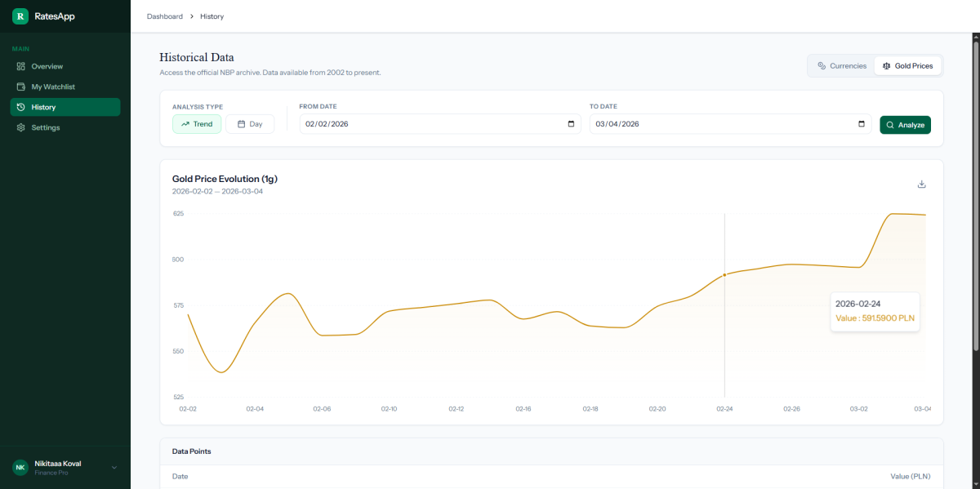Toggle view to Currencies

point(842,65)
